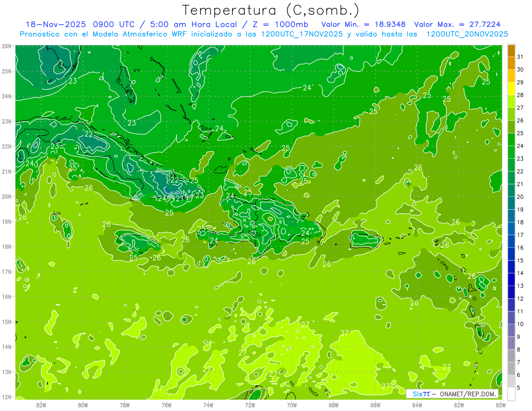The image size is (532, 411).
Task: Click the '82W' longitude axis label
Action: pyautogui.click(x=41, y=405)
